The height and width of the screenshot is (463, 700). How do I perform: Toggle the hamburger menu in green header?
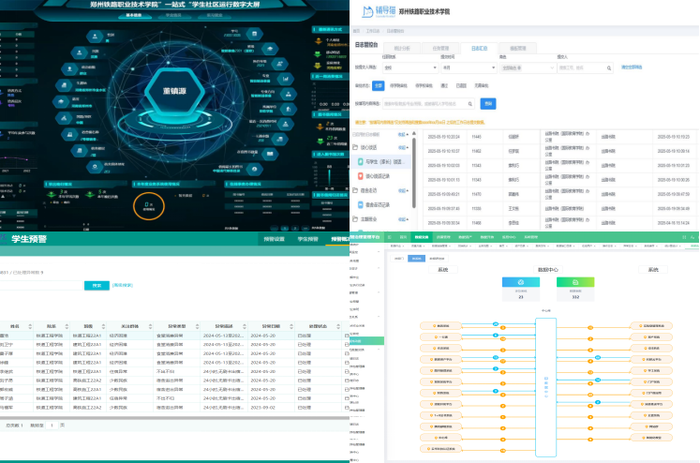click(x=390, y=237)
